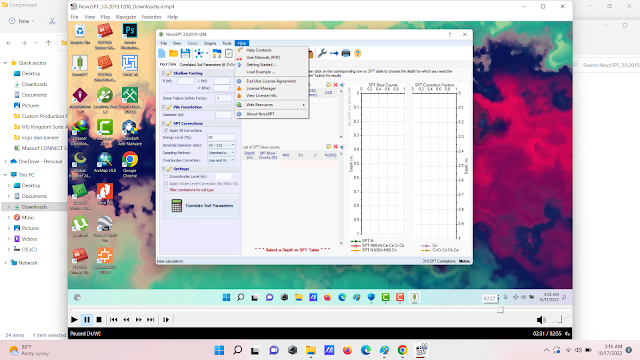Open Firefox from the bottom Windows taskbar
640x360 pixels.
(347, 350)
